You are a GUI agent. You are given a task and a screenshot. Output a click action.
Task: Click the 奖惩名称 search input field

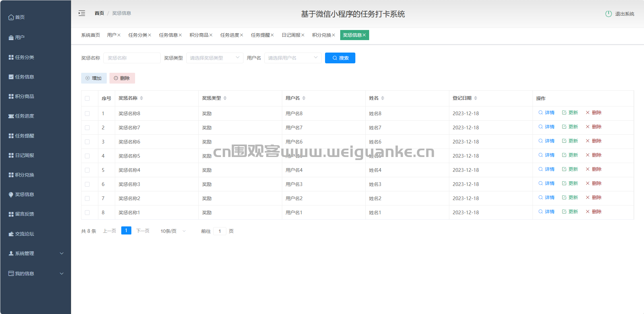(x=132, y=58)
